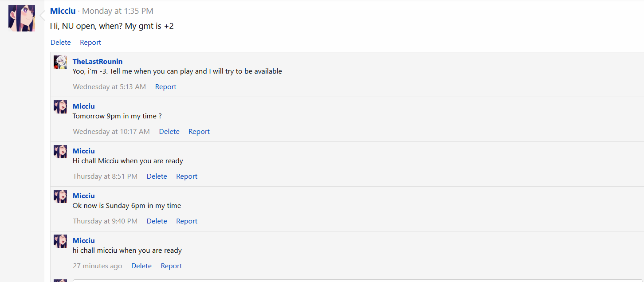Report the comment posted Thursday at 9:40 PM
Image resolution: width=644 pixels, height=282 pixels.
(187, 221)
